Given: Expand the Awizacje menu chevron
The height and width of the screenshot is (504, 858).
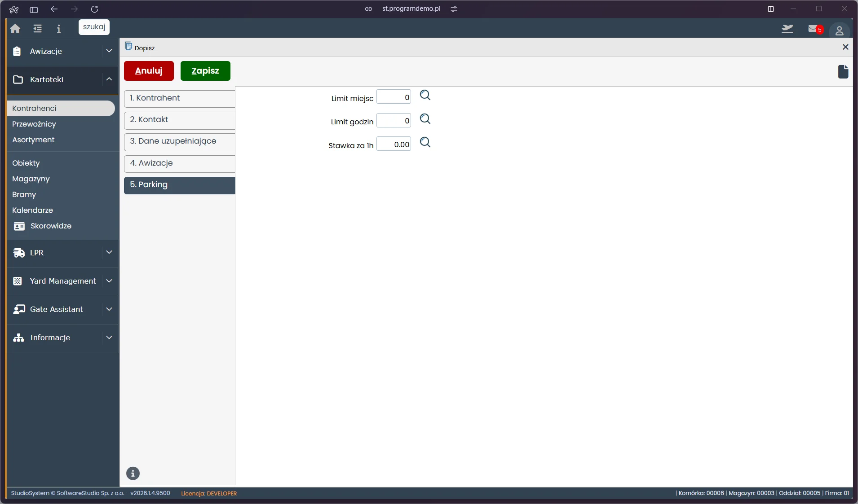Looking at the screenshot, I should (x=109, y=51).
